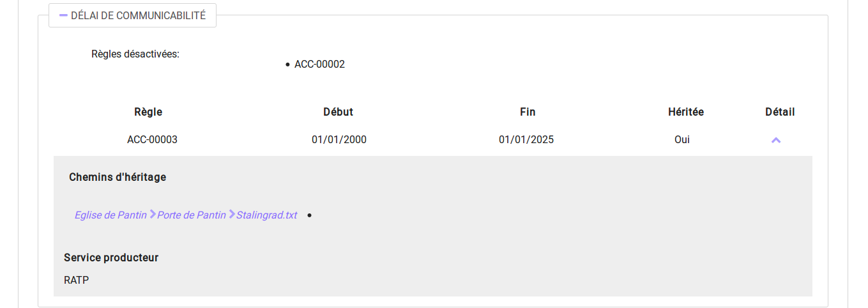Select the Début column header
Screen dimensions: 868x308
tap(338, 112)
